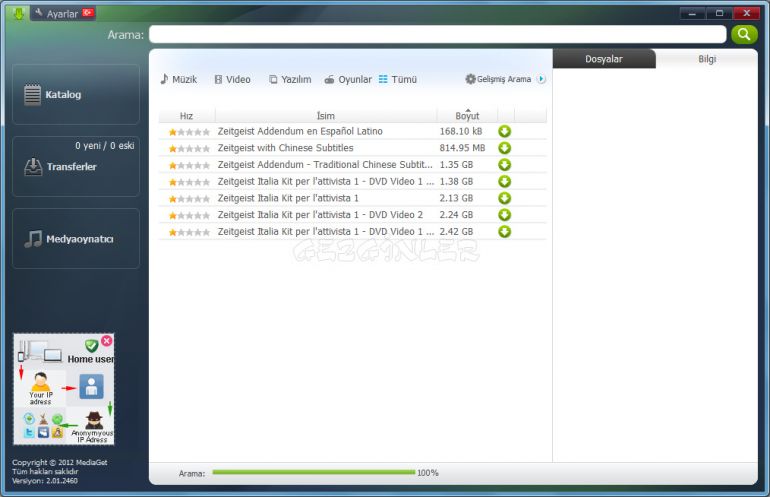Sort results by Boyut column
Screen dimensions: 770x497
point(467,116)
